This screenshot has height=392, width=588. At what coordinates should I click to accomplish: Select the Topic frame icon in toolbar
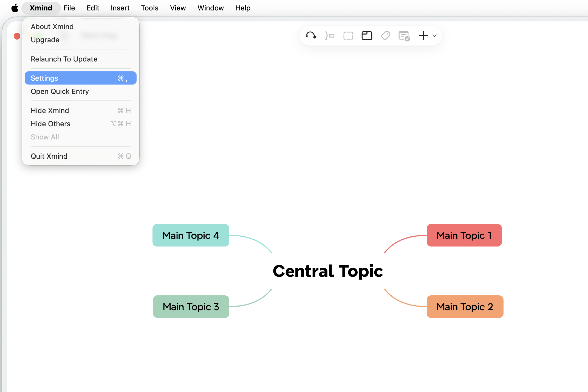(367, 36)
